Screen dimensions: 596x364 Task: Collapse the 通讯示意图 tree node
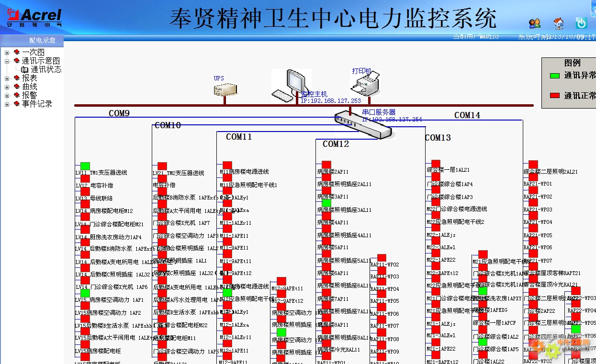click(7, 61)
